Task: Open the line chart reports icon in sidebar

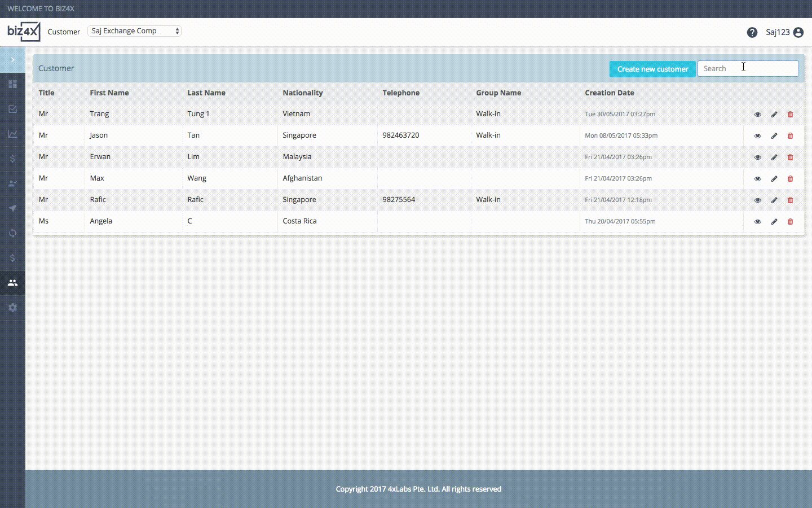Action: (x=12, y=134)
